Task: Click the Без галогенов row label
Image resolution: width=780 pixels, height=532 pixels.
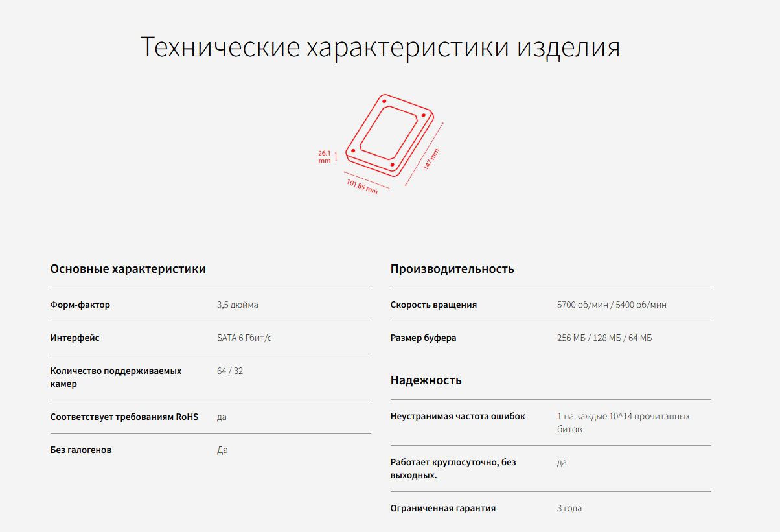Action: point(81,450)
